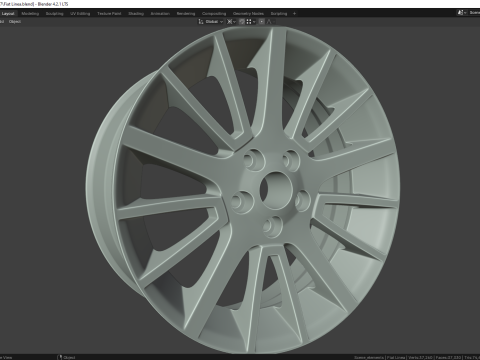Switch to the UV Editing workspace
Screen dimensions: 480x360
point(80,14)
